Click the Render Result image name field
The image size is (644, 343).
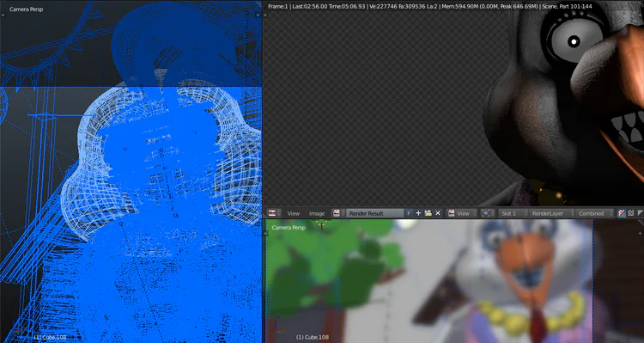[x=374, y=213]
